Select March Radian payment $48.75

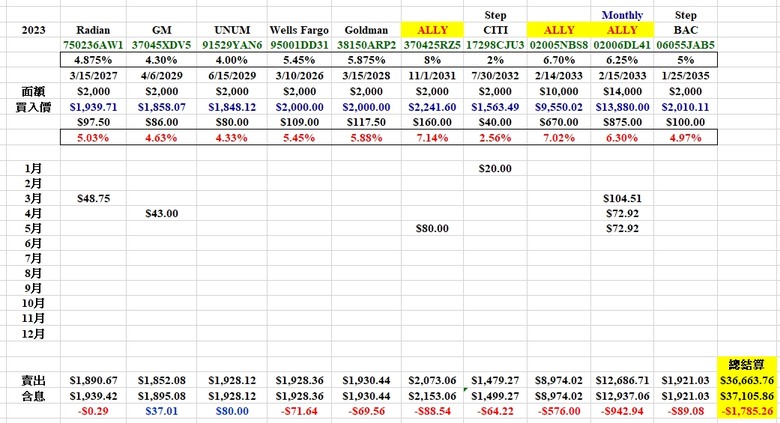pyautogui.click(x=93, y=199)
